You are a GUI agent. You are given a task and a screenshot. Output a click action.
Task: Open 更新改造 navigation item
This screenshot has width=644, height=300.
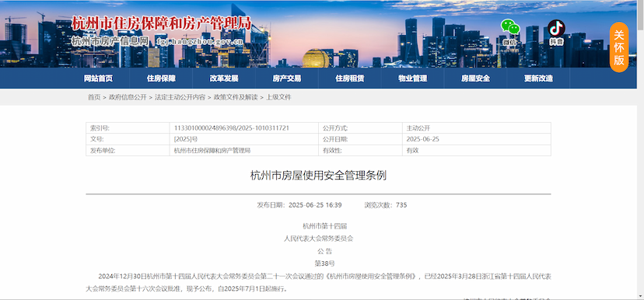(x=538, y=78)
